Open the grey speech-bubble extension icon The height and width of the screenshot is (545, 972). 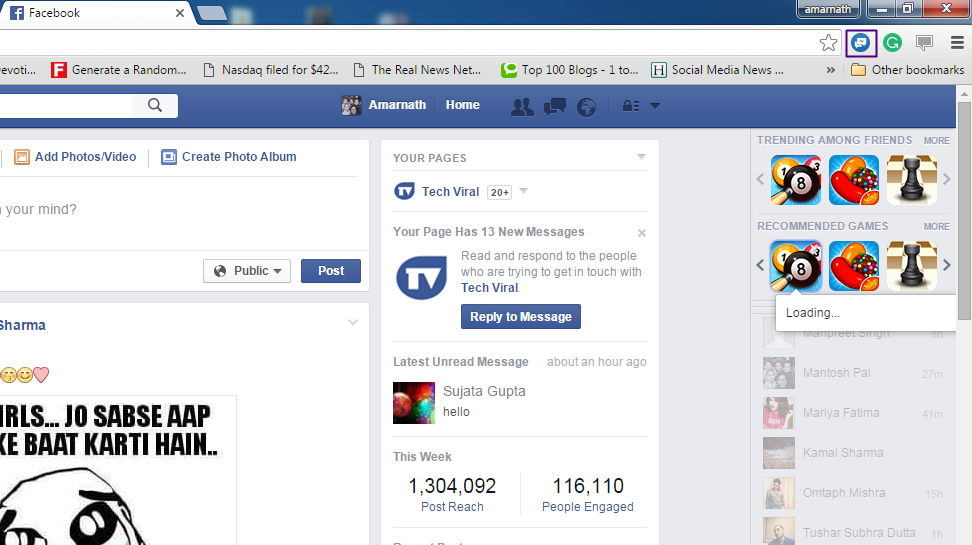click(x=924, y=43)
